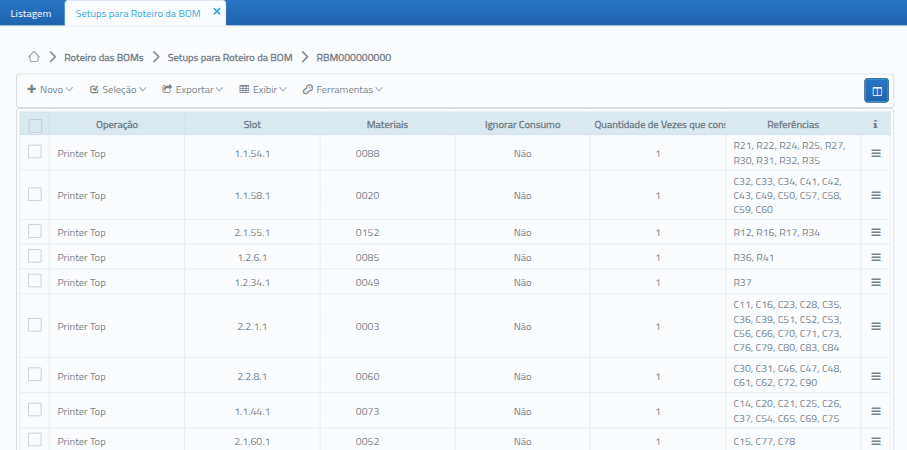The width and height of the screenshot is (907, 450).
Task: Open row menu for slot 2.1.55.1
Action: click(875, 232)
